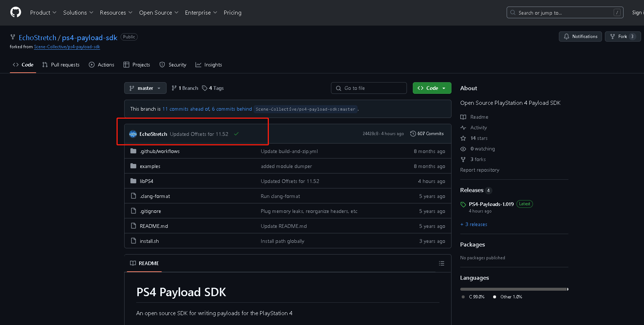Open the PS4-Payloads-1.019 release
This screenshot has height=325, width=644.
[491, 204]
